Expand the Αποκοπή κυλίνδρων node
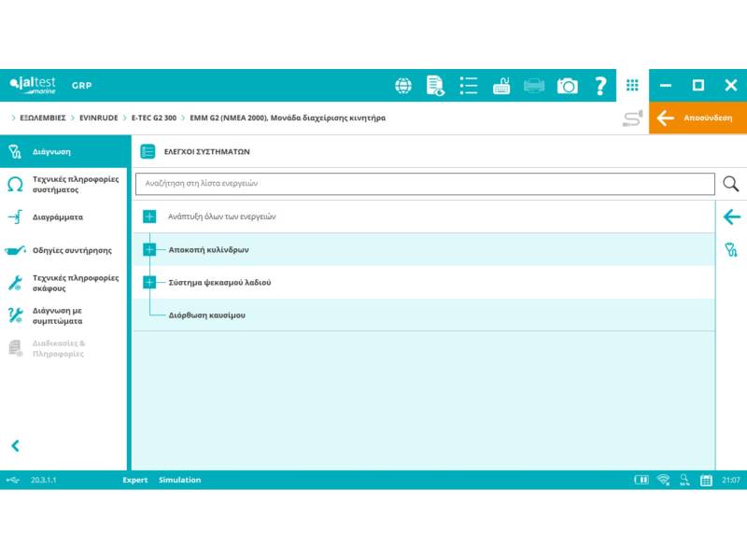The height and width of the screenshot is (560, 747). pyautogui.click(x=149, y=250)
